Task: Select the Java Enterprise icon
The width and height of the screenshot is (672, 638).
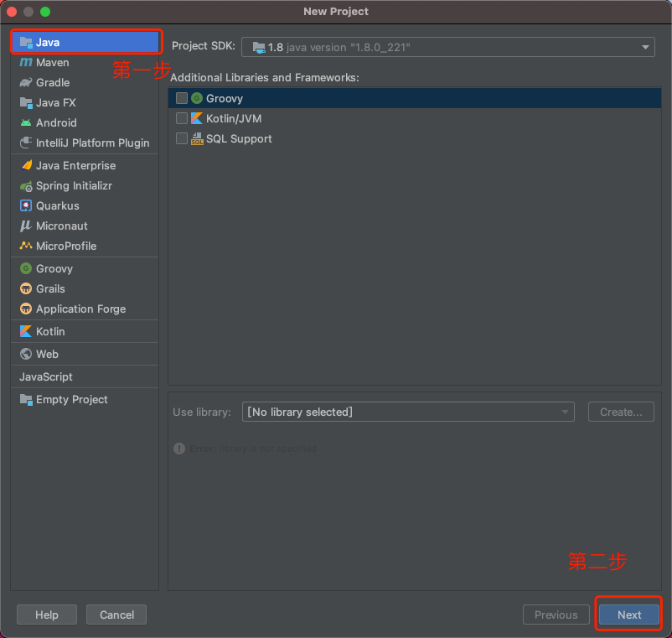Action: point(27,165)
